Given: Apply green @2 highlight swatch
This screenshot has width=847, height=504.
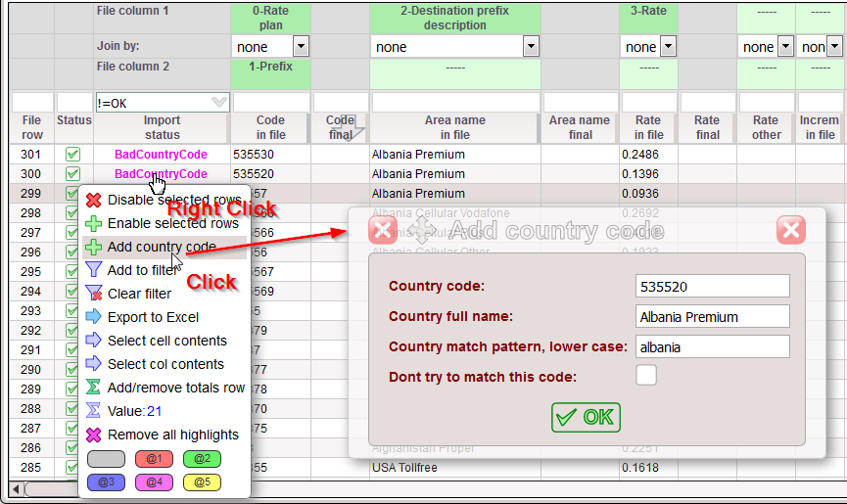Looking at the screenshot, I should 202,459.
